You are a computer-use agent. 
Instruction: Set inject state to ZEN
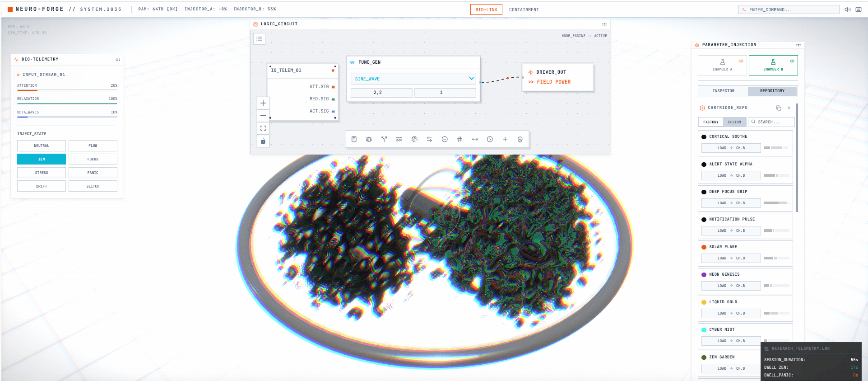(x=42, y=159)
